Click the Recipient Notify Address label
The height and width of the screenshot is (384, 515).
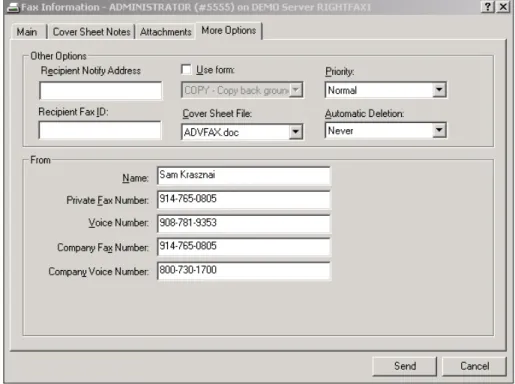(x=91, y=71)
